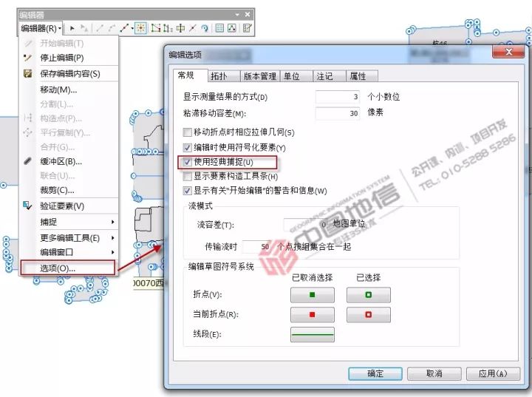Click the Reshape Feature tool icon
The height and width of the screenshot is (397, 532).
pyautogui.click(x=168, y=28)
